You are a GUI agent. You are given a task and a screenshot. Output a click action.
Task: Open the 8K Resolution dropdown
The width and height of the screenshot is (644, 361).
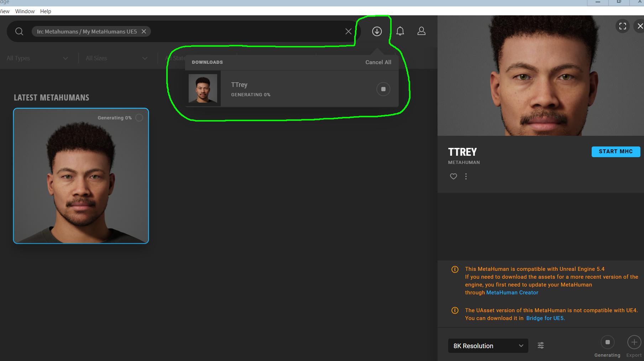pos(488,346)
